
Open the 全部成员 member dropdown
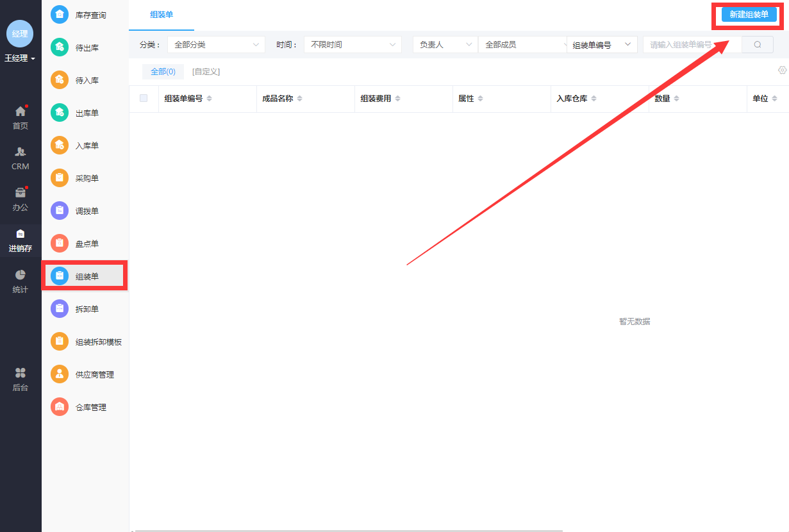tap(522, 45)
